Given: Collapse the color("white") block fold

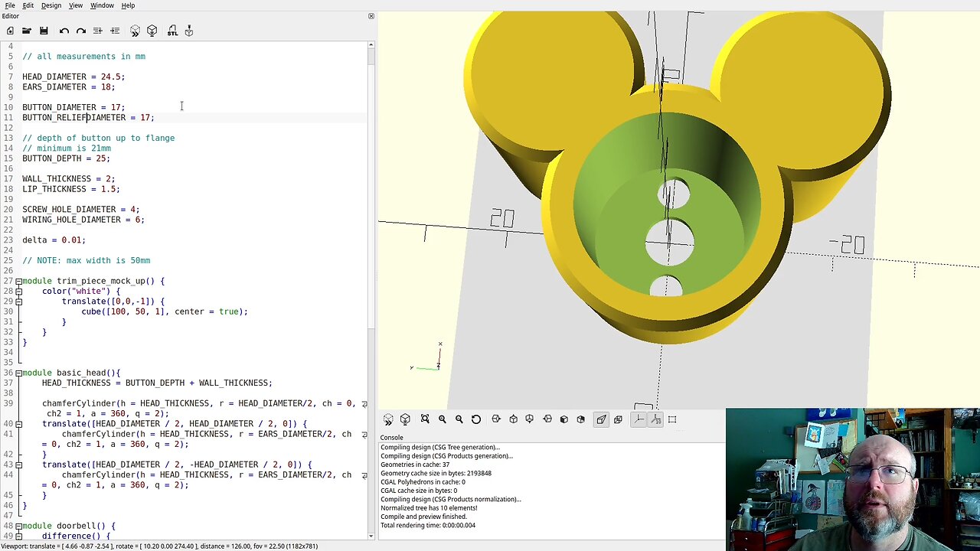Looking at the screenshot, I should (x=18, y=292).
